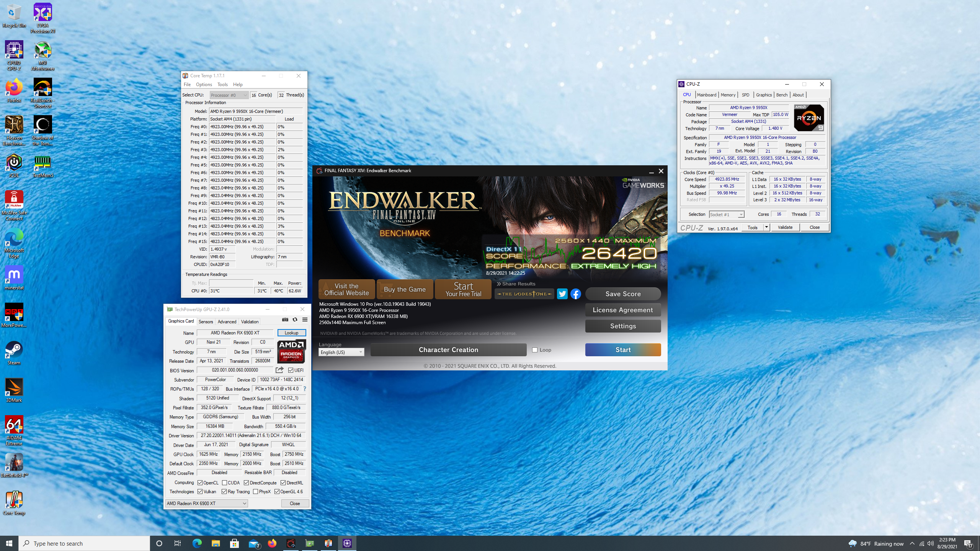This screenshot has height=551, width=980.
Task: Click weather widget Raining now
Action: click(876, 544)
